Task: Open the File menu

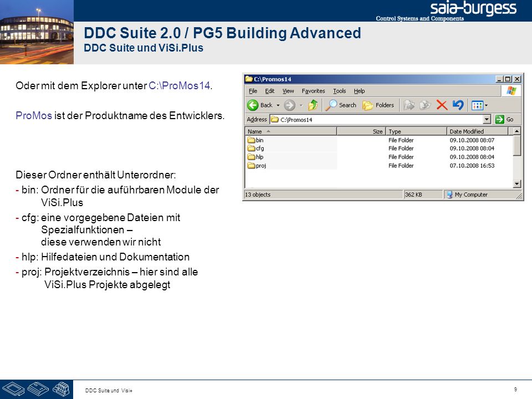Action: click(253, 91)
